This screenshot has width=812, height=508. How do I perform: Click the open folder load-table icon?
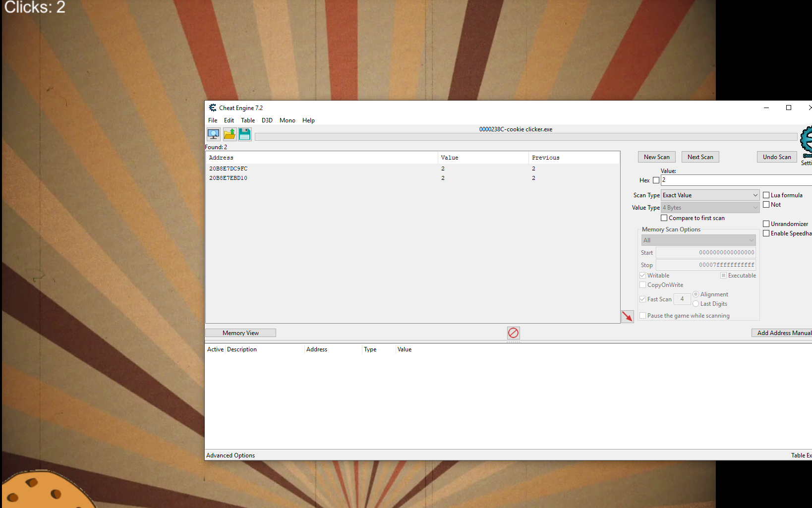point(230,134)
